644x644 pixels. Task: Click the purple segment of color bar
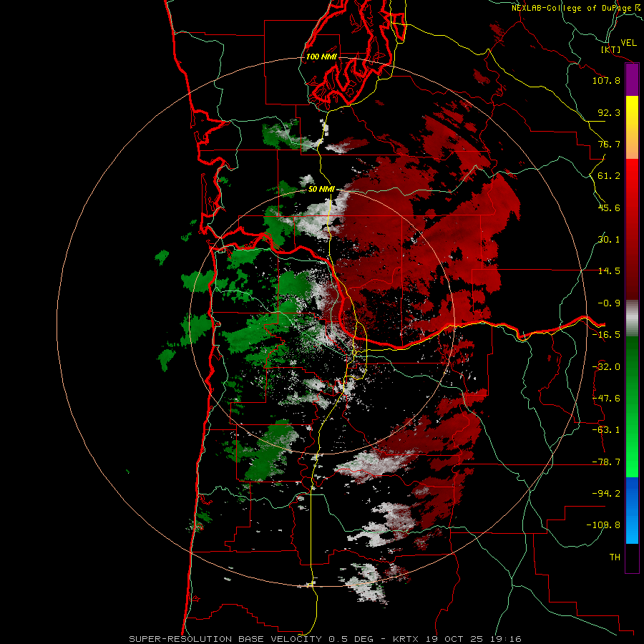coord(632,79)
